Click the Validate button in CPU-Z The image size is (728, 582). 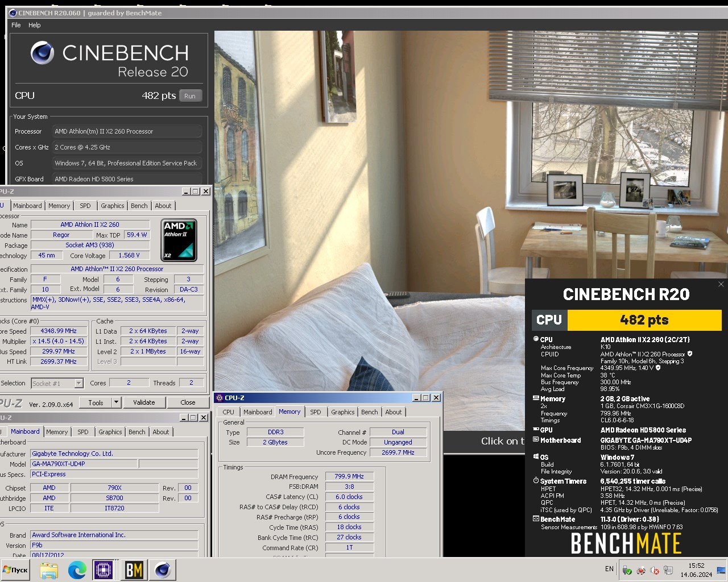coord(144,402)
